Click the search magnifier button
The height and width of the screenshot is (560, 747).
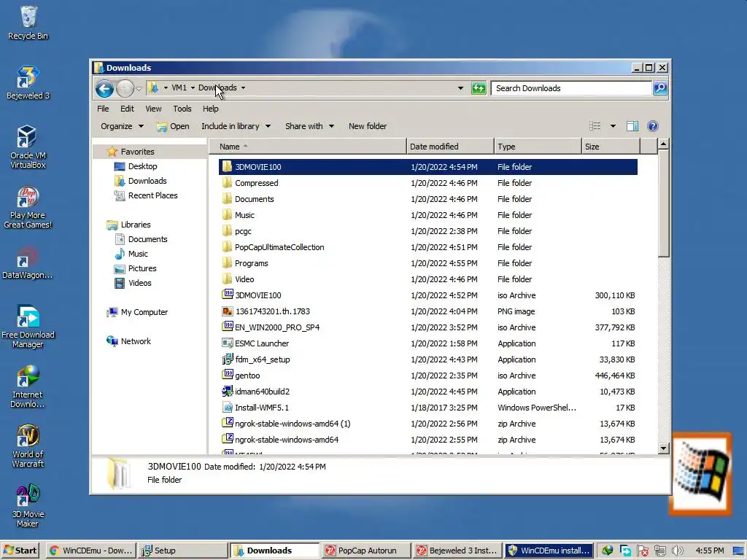660,88
